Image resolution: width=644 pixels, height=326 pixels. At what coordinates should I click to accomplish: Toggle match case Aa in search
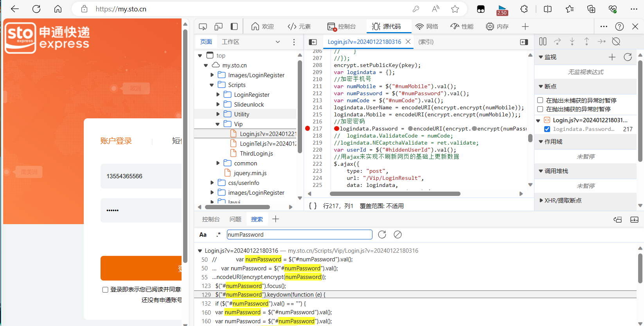tap(203, 235)
